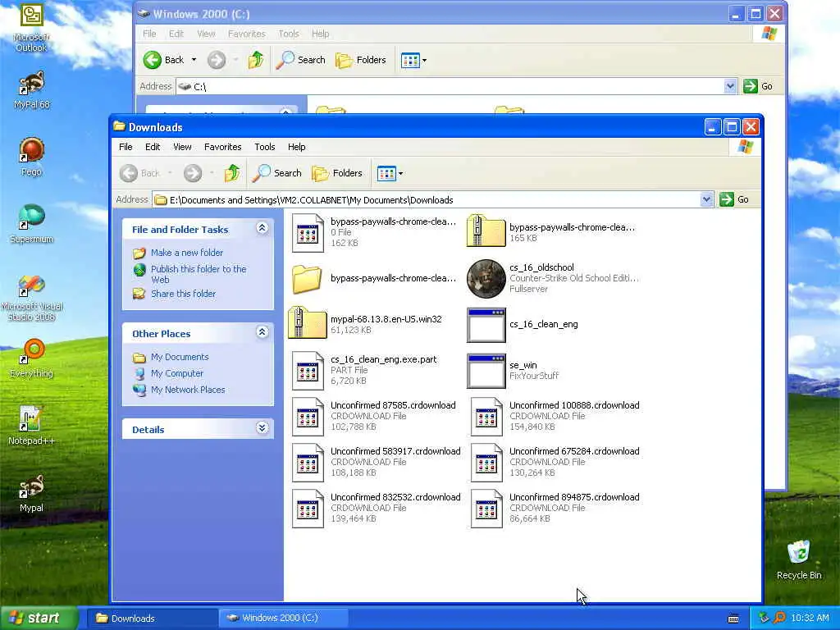Open the View menu in Downloads window

click(x=182, y=147)
